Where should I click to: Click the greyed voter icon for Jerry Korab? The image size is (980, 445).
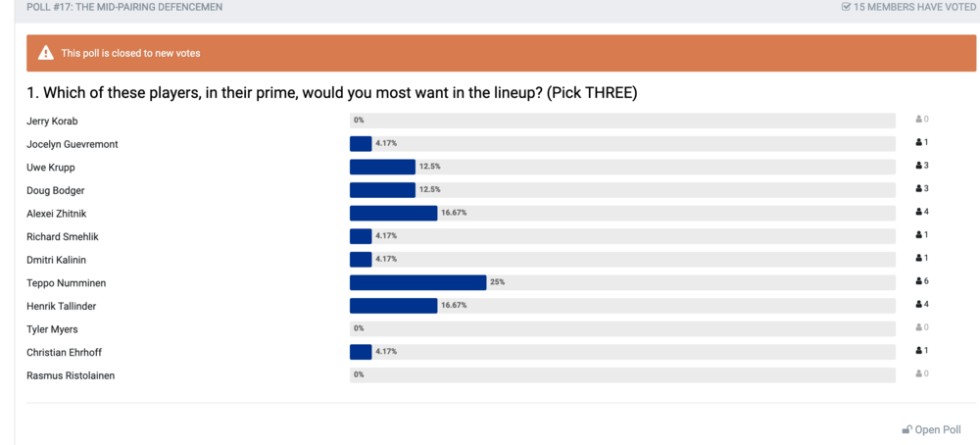click(x=919, y=120)
